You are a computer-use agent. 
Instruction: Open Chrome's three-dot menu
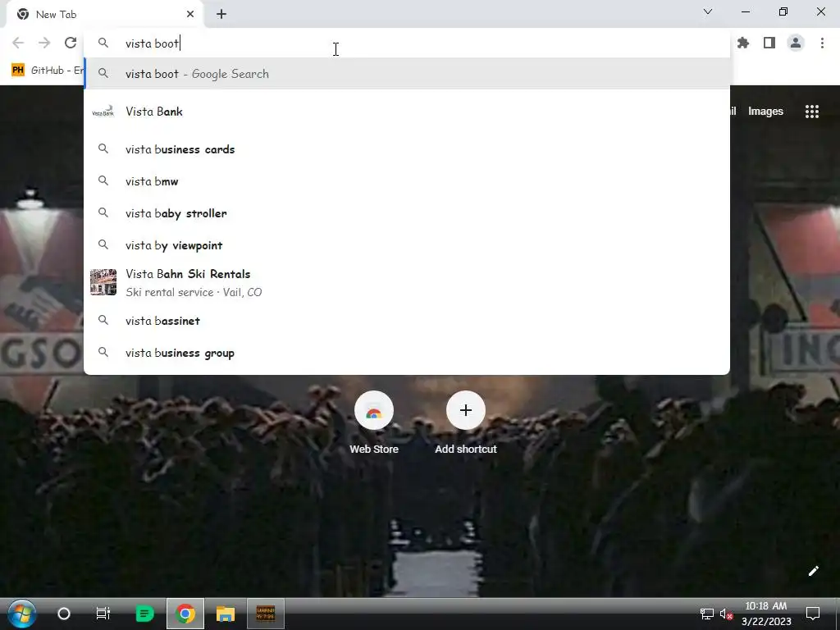pyautogui.click(x=822, y=43)
